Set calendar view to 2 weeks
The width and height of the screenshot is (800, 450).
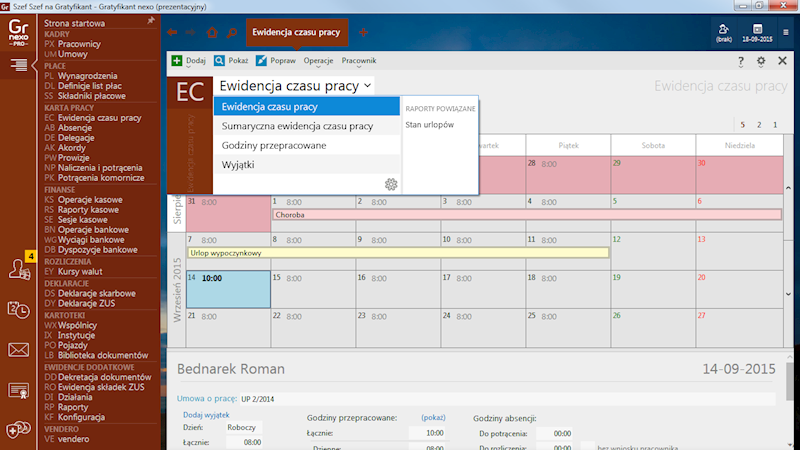pos(759,125)
